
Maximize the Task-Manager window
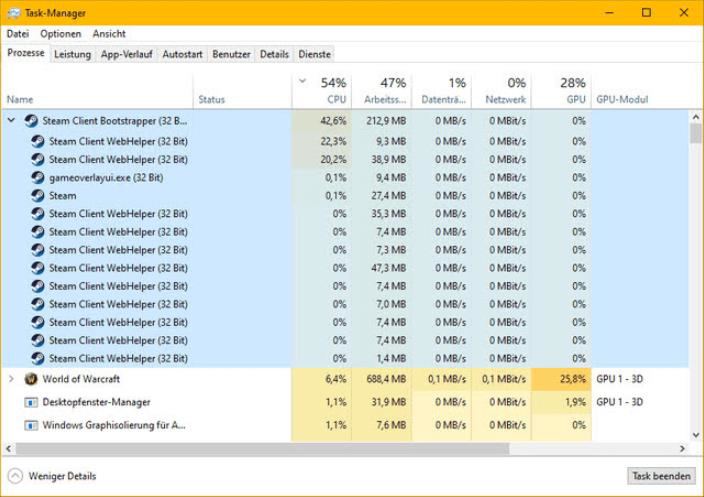click(646, 13)
